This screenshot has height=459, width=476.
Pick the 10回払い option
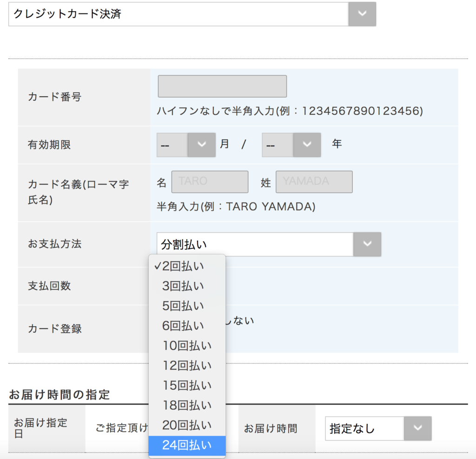click(x=187, y=346)
